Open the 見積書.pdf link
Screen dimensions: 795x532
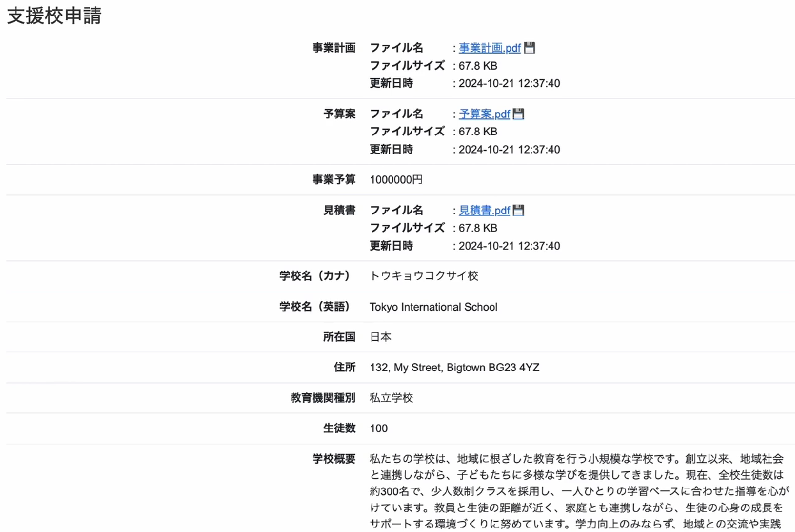483,210
